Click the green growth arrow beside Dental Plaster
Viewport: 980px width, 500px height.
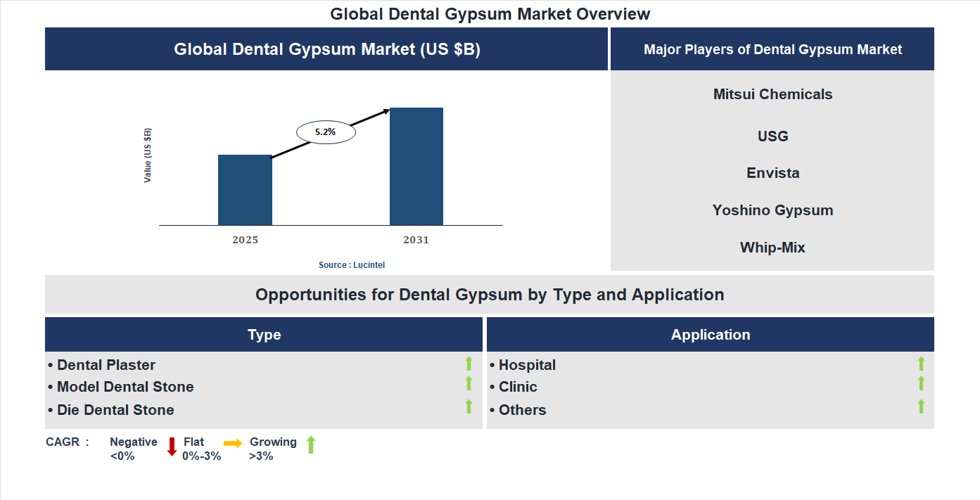469,364
